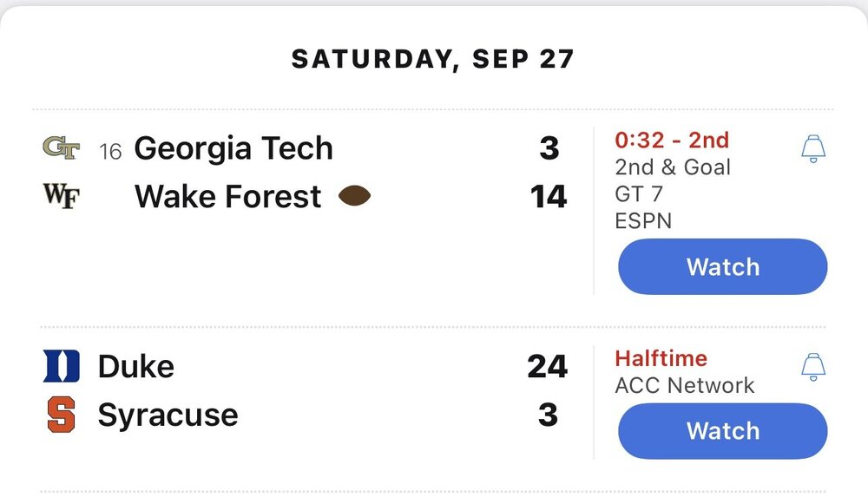Image resolution: width=868 pixels, height=497 pixels.
Task: Click Duke's score of 24
Action: tap(548, 366)
